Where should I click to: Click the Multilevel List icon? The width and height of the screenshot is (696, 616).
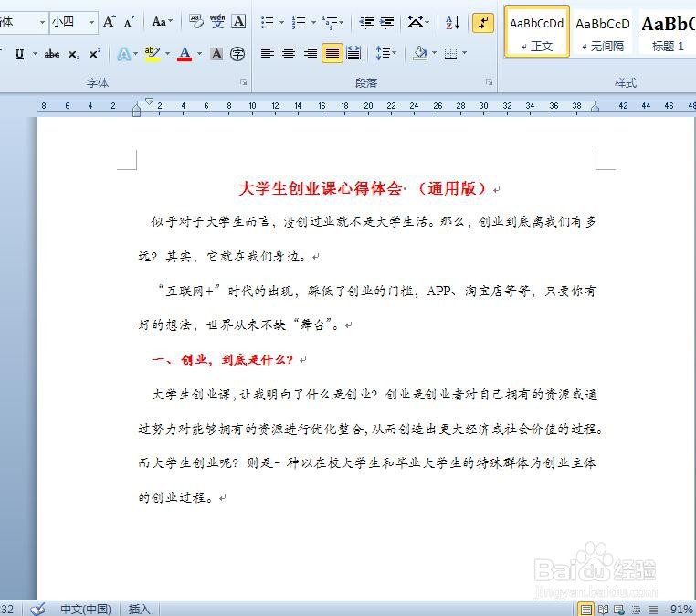(x=332, y=22)
